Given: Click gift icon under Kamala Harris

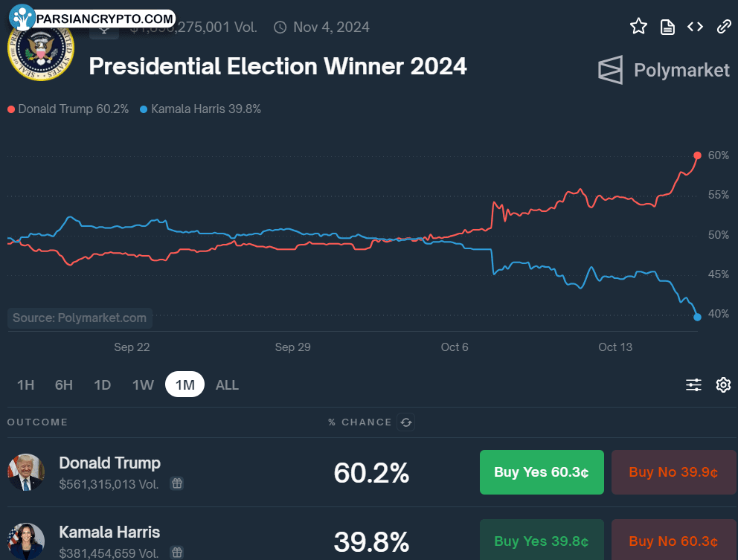Looking at the screenshot, I should 177,552.
